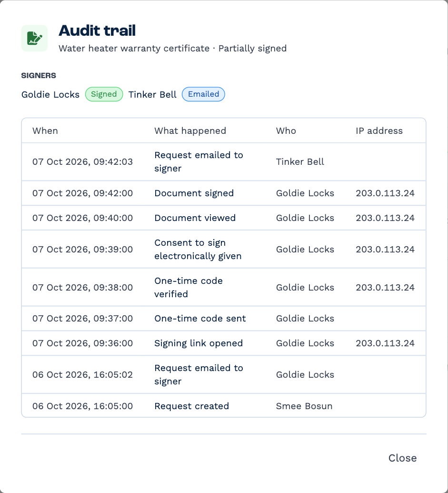Click the SIGNERS section label
This screenshot has height=493, width=448.
click(x=39, y=75)
